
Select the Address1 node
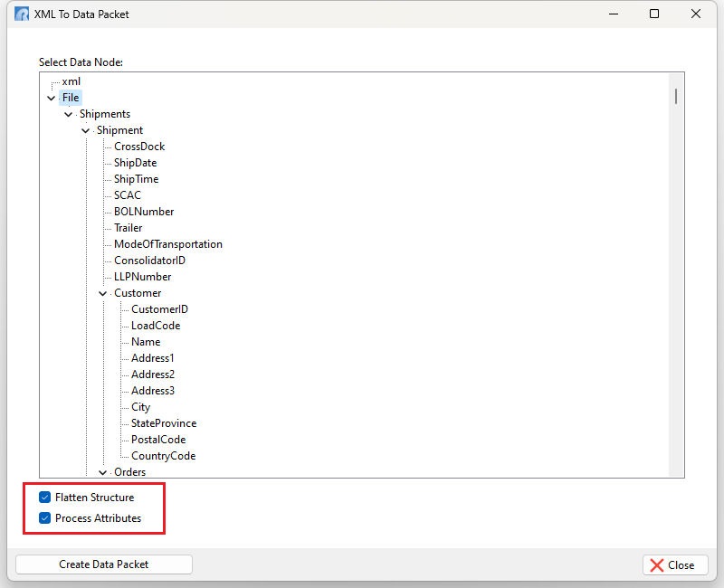153,358
